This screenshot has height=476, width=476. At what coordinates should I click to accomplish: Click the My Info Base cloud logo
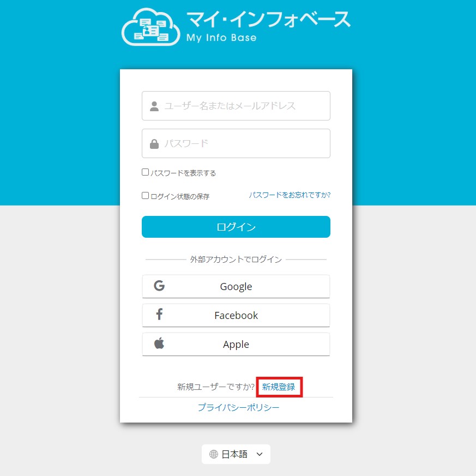click(150, 27)
